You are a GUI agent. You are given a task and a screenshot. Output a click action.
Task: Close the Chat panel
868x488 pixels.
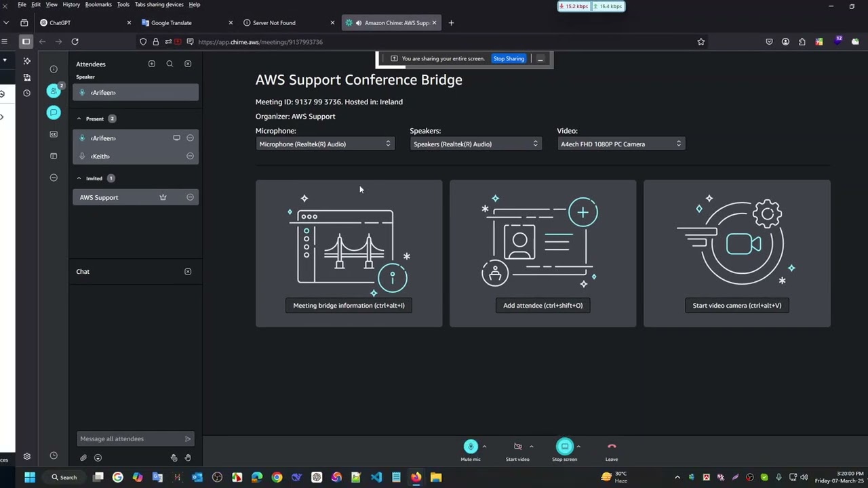click(x=188, y=272)
